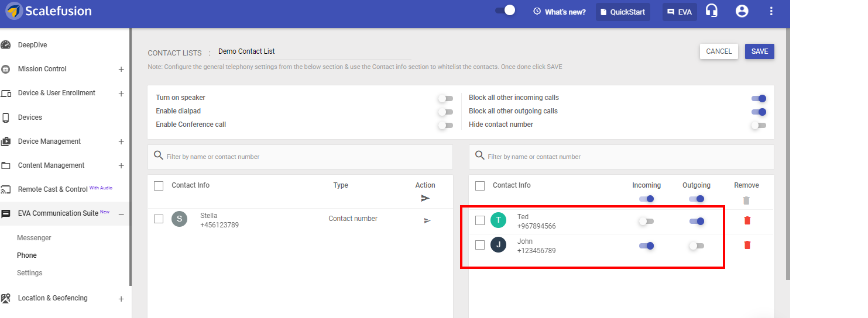
Task: Enable incoming calls for Ted
Action: [x=646, y=222]
